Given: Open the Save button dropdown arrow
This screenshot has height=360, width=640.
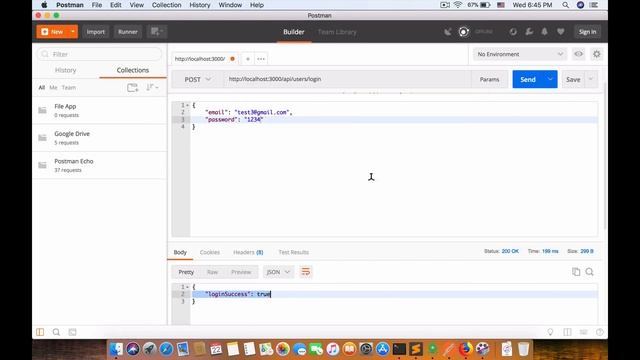Looking at the screenshot, I should 591,79.
